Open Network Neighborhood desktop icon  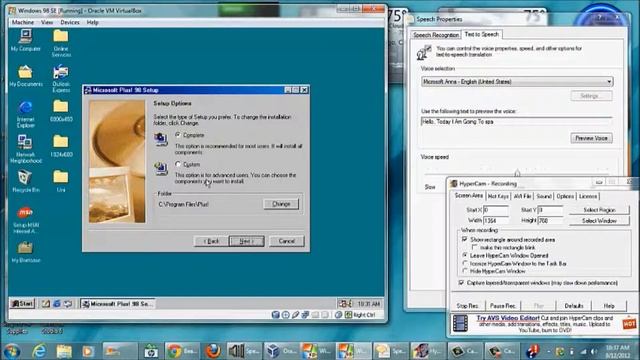[25, 149]
